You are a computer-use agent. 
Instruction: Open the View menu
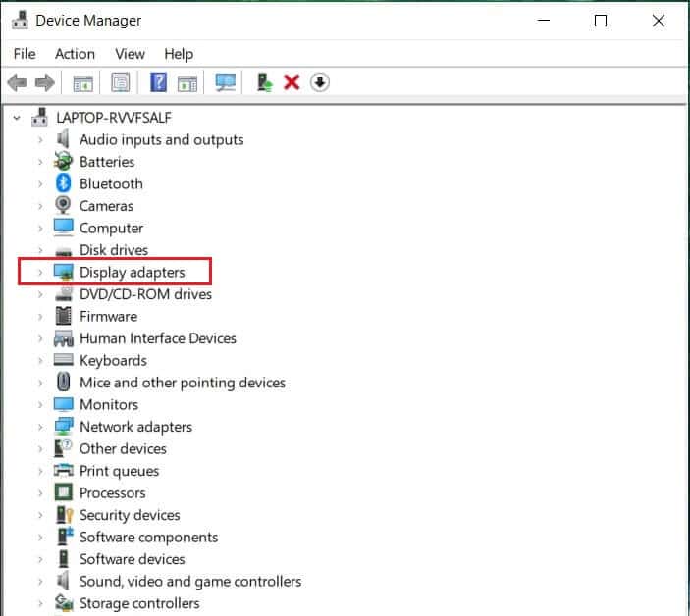coord(130,54)
